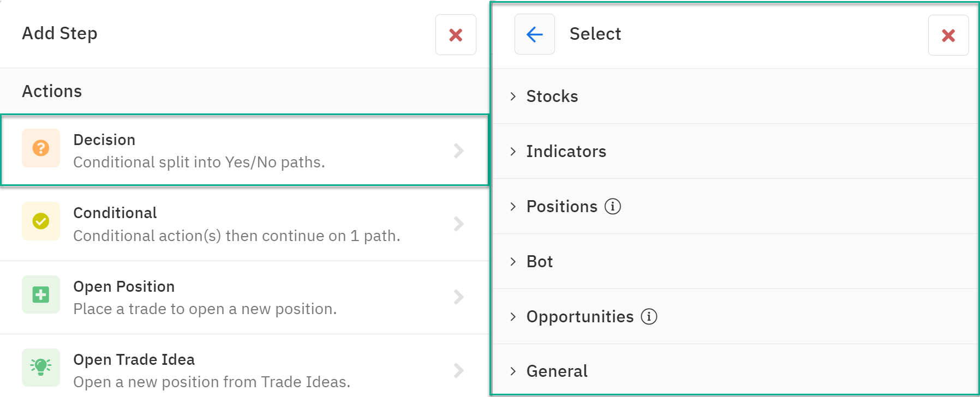Viewport: 980px width, 397px height.
Task: Click the orange Decision question-mark icon
Action: (x=41, y=148)
